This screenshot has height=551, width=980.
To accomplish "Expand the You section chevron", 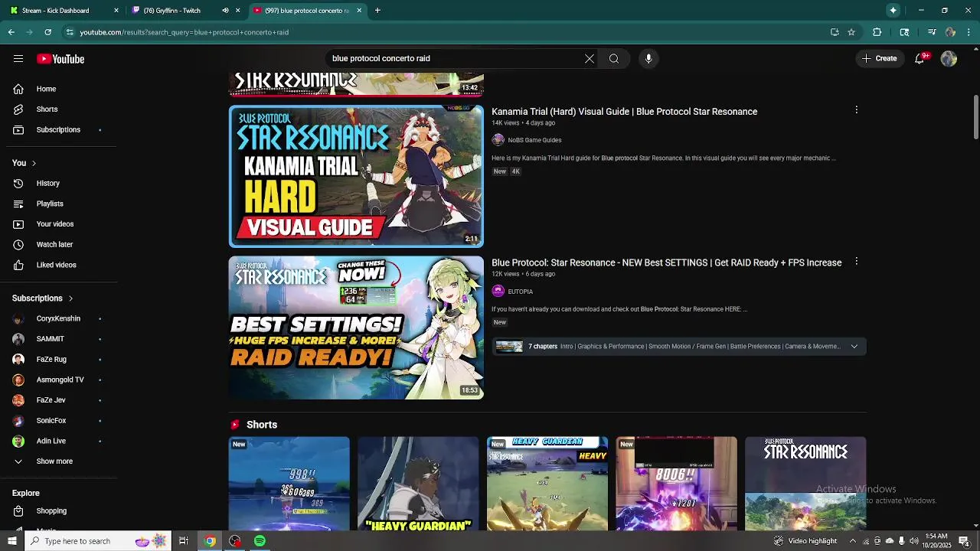I will point(34,163).
